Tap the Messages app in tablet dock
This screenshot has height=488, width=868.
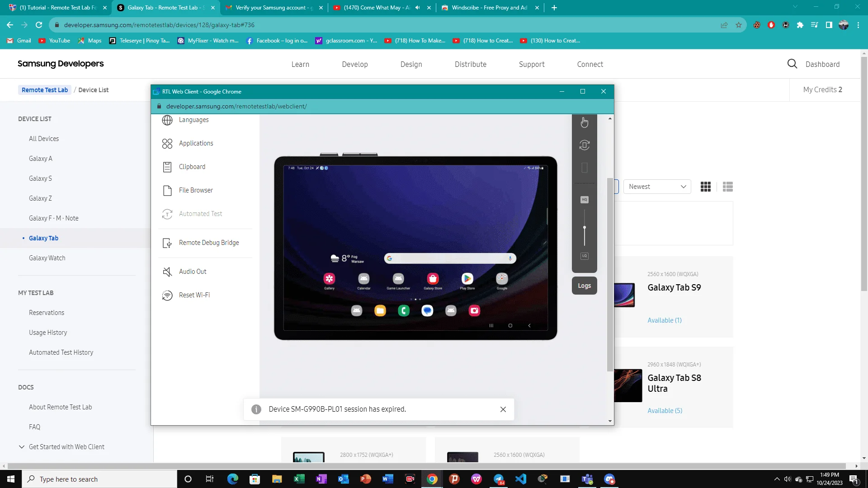click(427, 310)
